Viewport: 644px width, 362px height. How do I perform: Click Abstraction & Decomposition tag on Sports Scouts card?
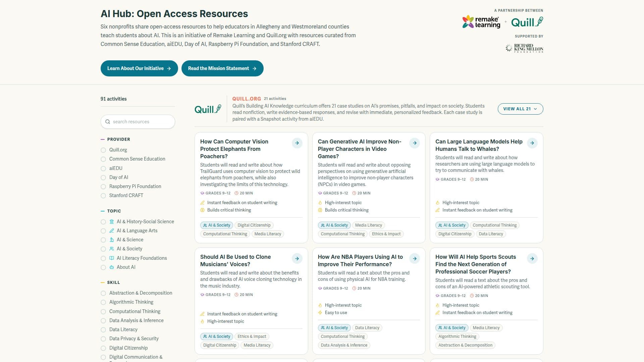click(x=465, y=345)
